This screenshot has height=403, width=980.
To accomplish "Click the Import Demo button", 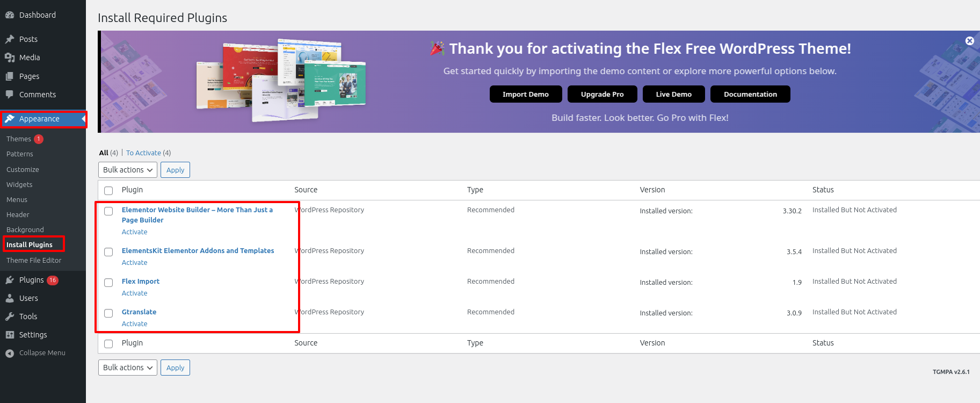I will 526,94.
